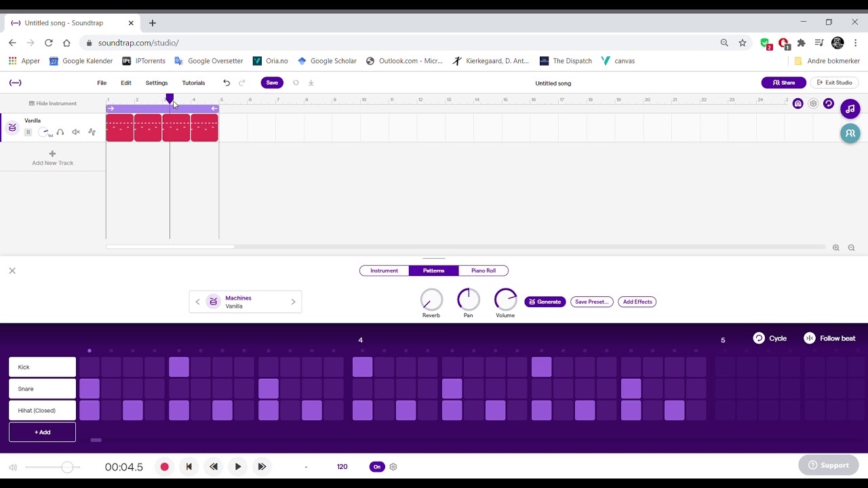The height and width of the screenshot is (488, 868).
Task: Open timeline settings gear icon
Action: point(813,104)
